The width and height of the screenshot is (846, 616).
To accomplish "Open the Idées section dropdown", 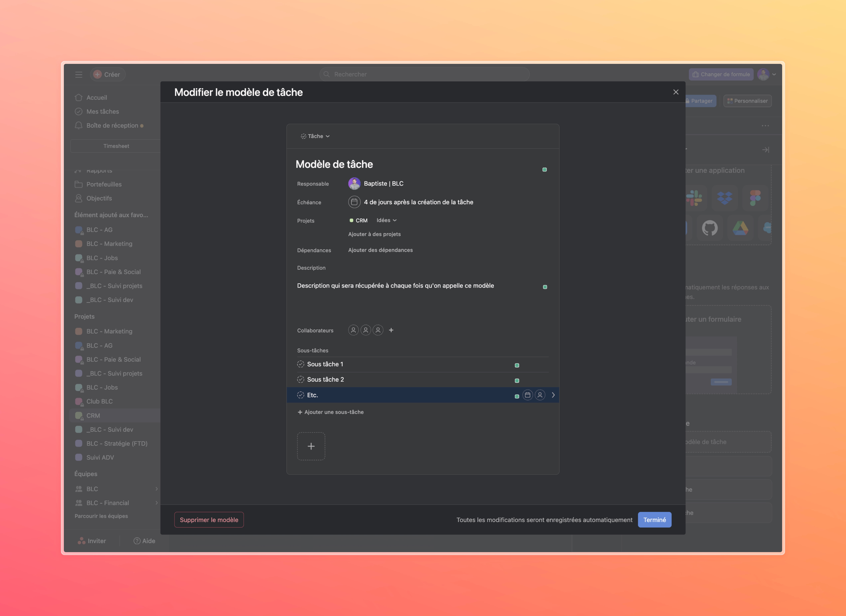I will point(386,220).
